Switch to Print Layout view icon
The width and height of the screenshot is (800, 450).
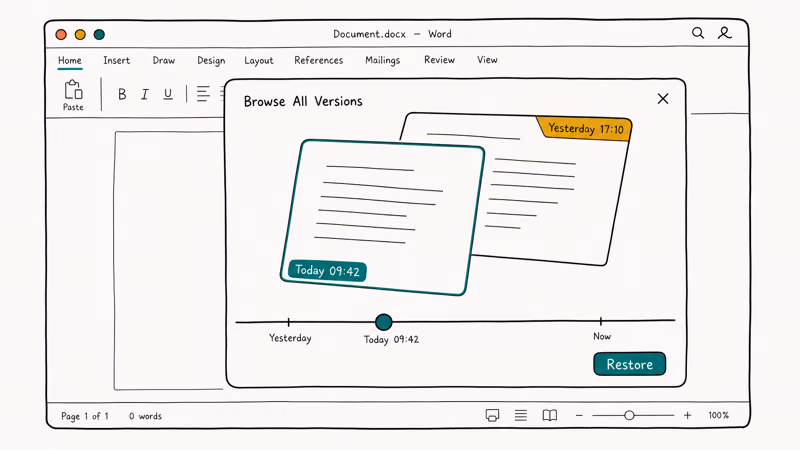coord(492,415)
